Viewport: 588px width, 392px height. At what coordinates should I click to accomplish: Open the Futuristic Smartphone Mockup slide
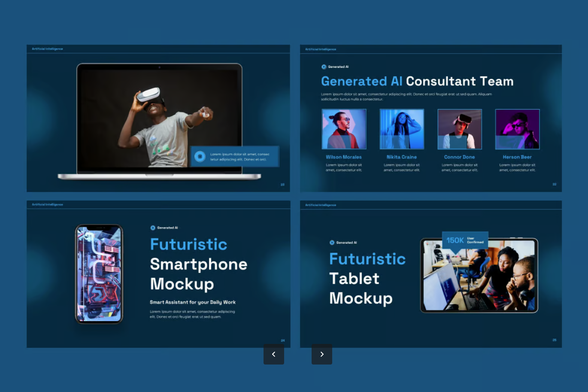pos(158,274)
